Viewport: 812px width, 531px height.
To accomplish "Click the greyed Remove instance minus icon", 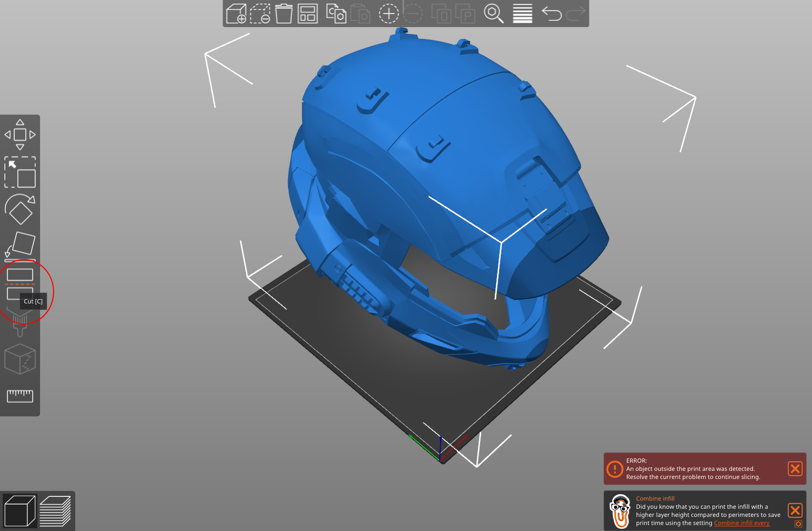I will pyautogui.click(x=413, y=14).
